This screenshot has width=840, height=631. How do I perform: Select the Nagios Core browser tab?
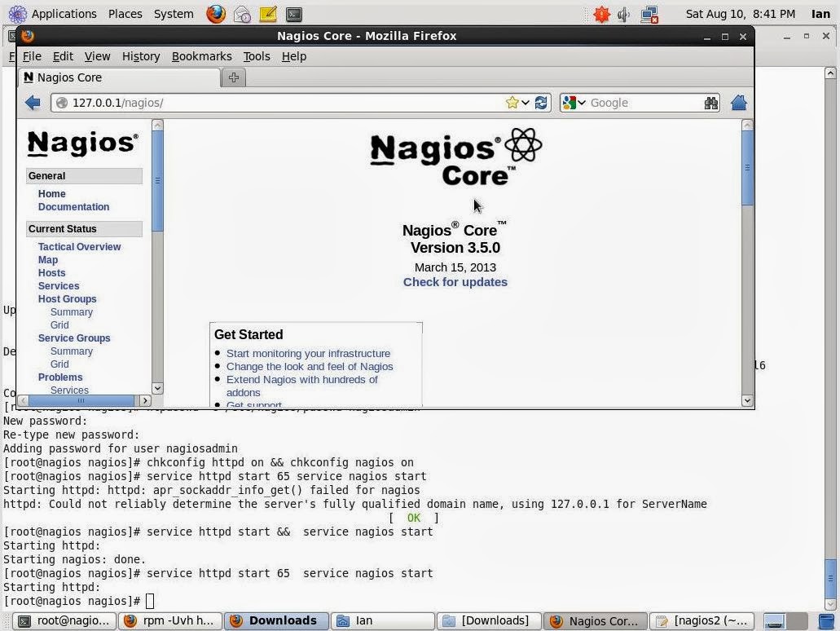[x=119, y=77]
